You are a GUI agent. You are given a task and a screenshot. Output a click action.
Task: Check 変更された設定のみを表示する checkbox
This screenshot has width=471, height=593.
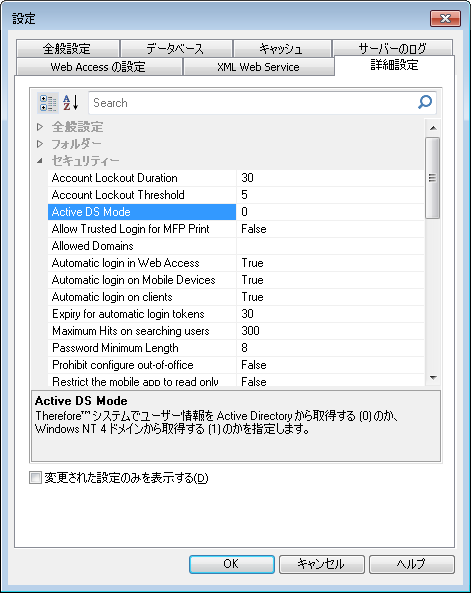click(35, 478)
